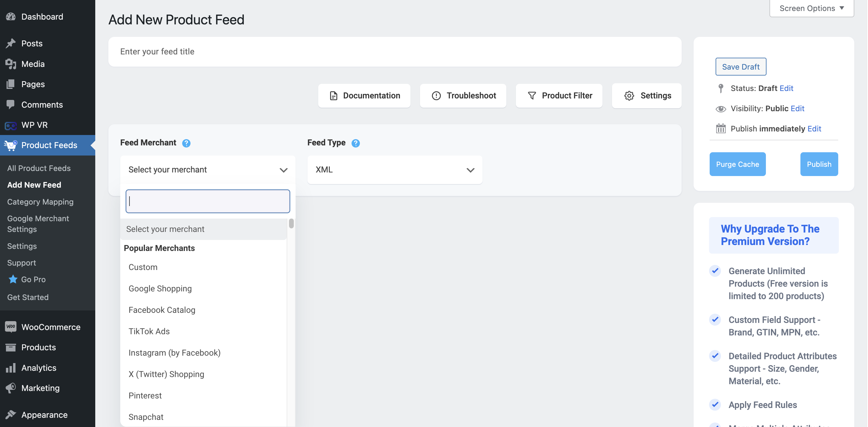Open Product Filter button

click(559, 96)
